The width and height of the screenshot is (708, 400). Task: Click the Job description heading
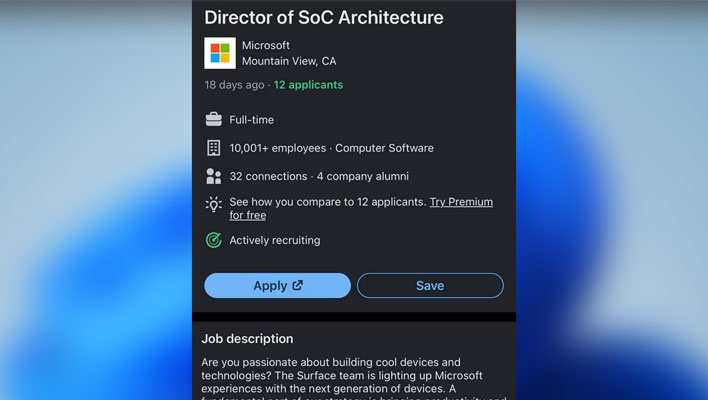click(247, 339)
